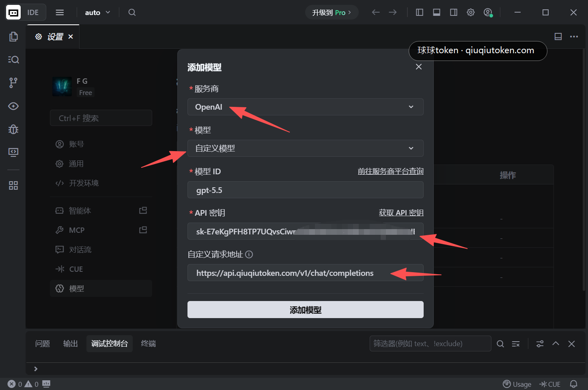Toggle the right sidebar layout icon

click(x=454, y=13)
